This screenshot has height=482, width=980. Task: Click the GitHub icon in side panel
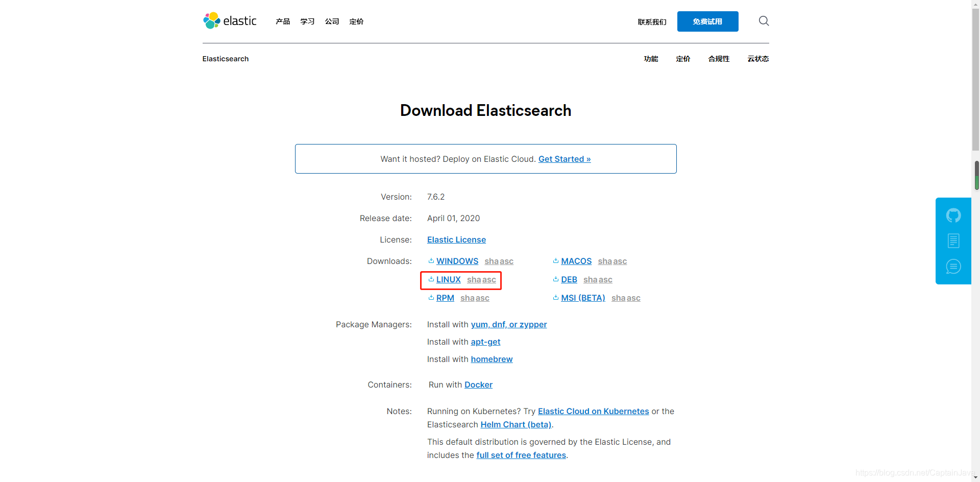pyautogui.click(x=953, y=215)
